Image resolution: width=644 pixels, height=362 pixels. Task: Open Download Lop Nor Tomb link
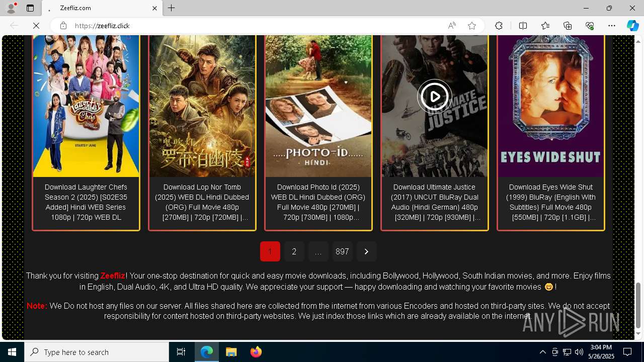pyautogui.click(x=202, y=202)
